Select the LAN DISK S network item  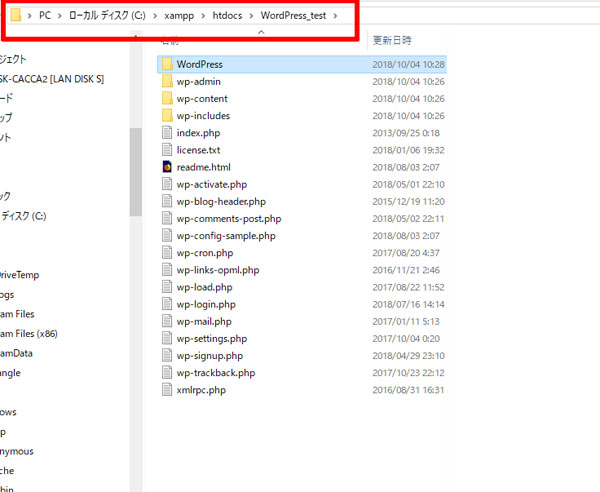coord(52,79)
